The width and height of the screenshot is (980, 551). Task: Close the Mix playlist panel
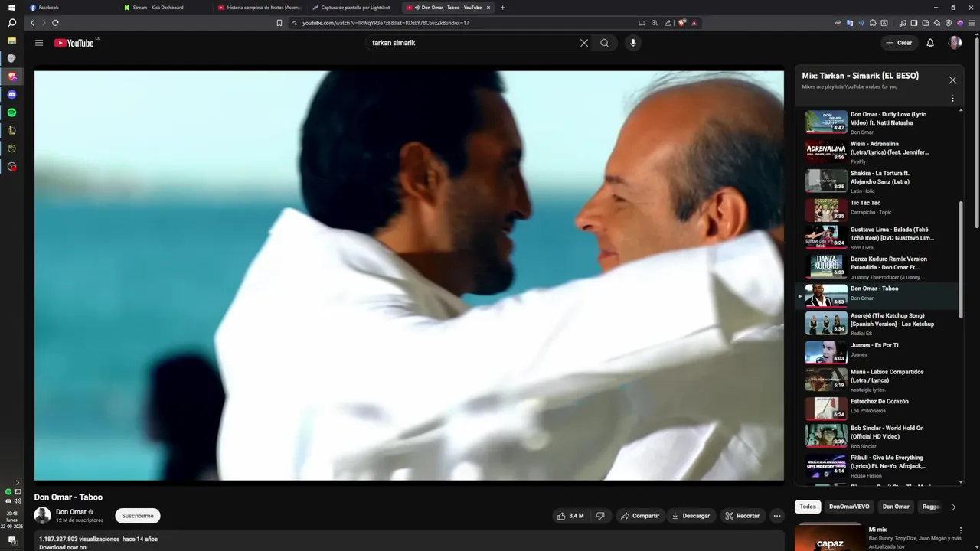tap(952, 80)
